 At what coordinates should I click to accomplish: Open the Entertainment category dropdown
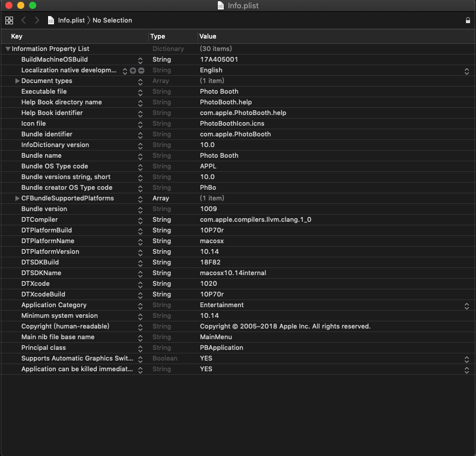pyautogui.click(x=467, y=306)
